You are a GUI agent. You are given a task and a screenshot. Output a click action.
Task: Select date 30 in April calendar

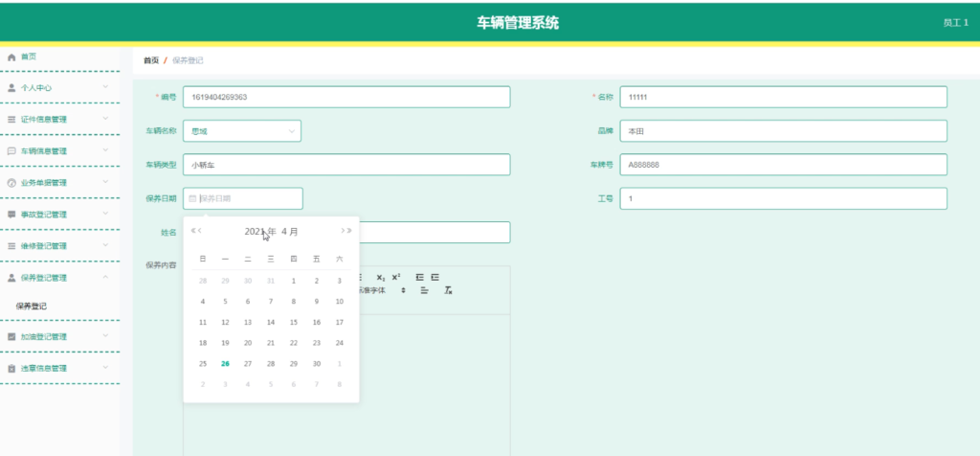[317, 363]
